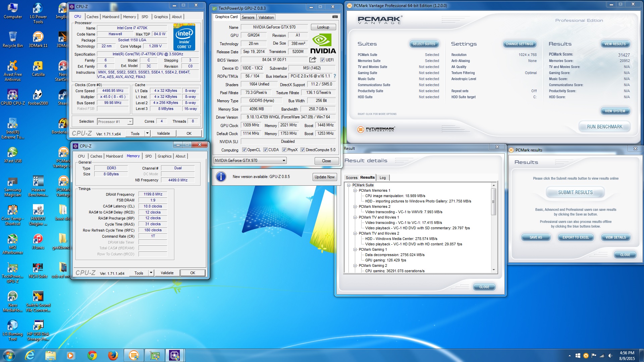
Task: Click Update Now button
Action: pos(324,177)
